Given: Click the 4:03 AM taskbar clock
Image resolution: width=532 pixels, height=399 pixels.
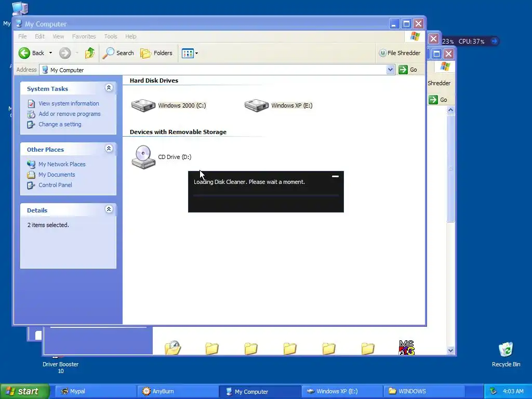Looking at the screenshot, I should click(513, 391).
